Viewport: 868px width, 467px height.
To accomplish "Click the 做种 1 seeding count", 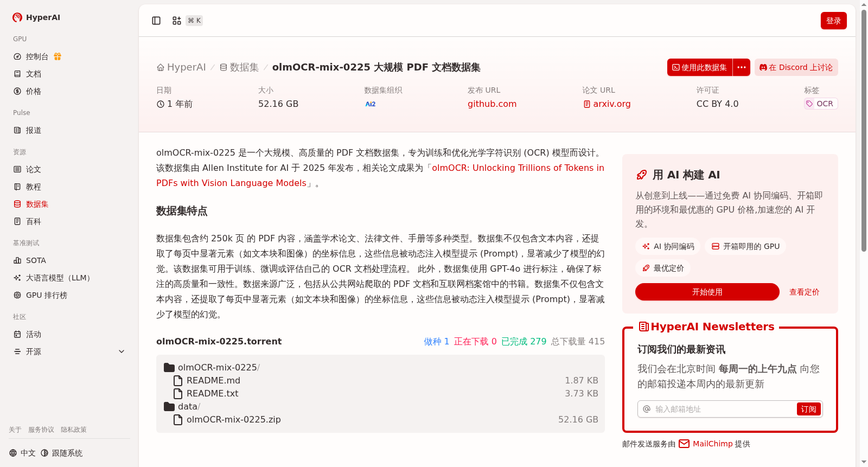I will click(x=436, y=341).
